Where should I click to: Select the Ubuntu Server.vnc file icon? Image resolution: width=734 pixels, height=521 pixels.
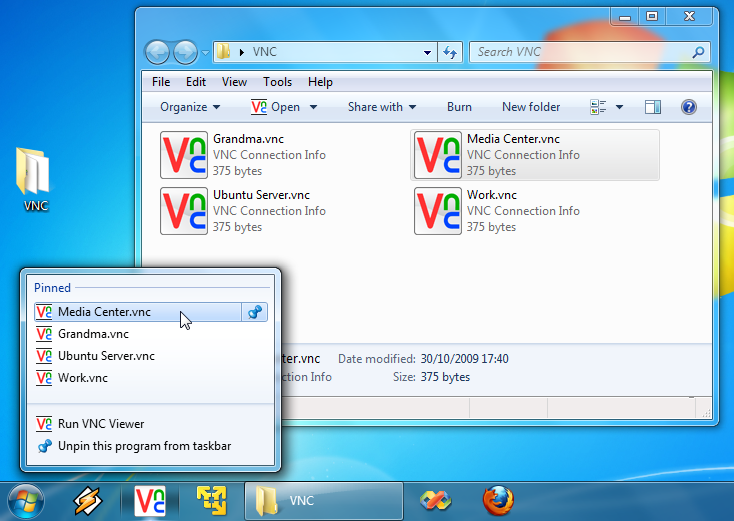(x=184, y=211)
